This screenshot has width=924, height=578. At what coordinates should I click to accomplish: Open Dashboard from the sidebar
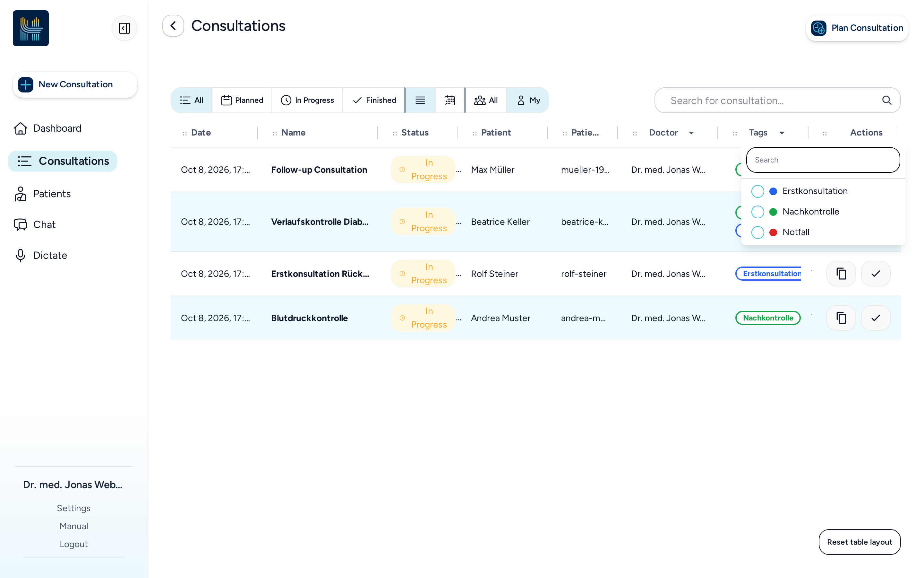[48, 128]
